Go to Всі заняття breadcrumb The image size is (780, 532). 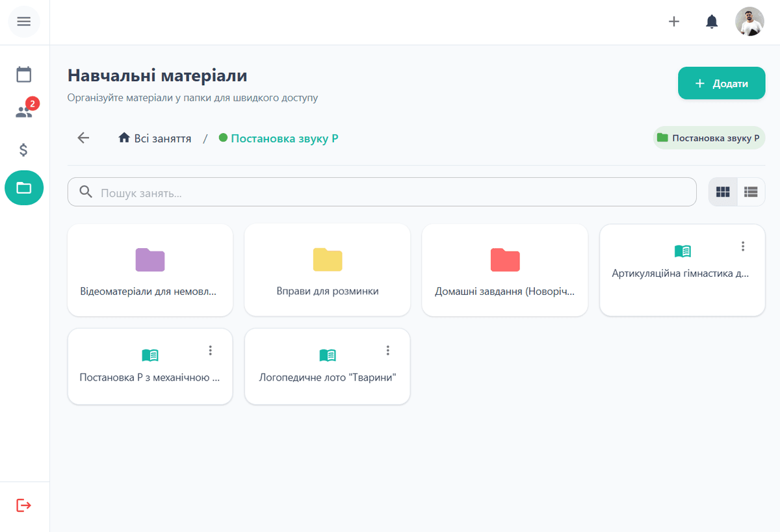(x=155, y=138)
